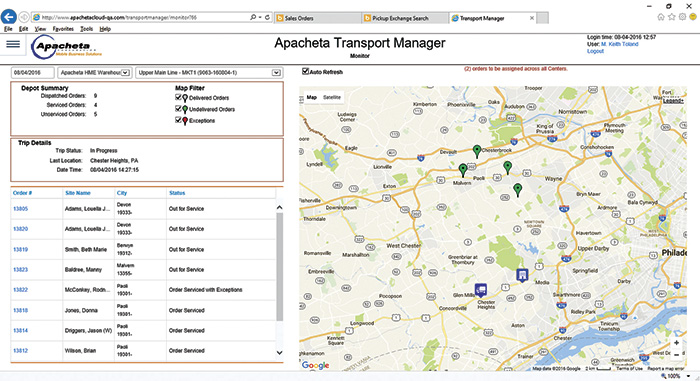Viewport: 700px width, 381px height.
Task: Open order 13814 link
Action: (21, 330)
